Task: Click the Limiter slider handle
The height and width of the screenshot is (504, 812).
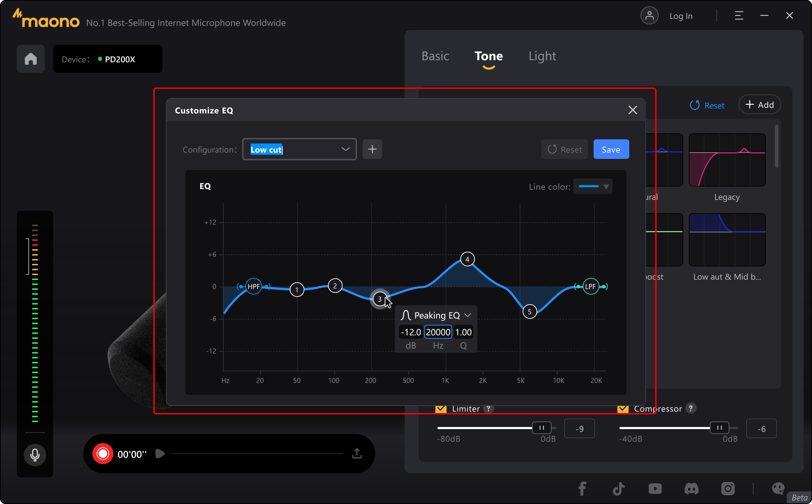Action: tap(541, 428)
